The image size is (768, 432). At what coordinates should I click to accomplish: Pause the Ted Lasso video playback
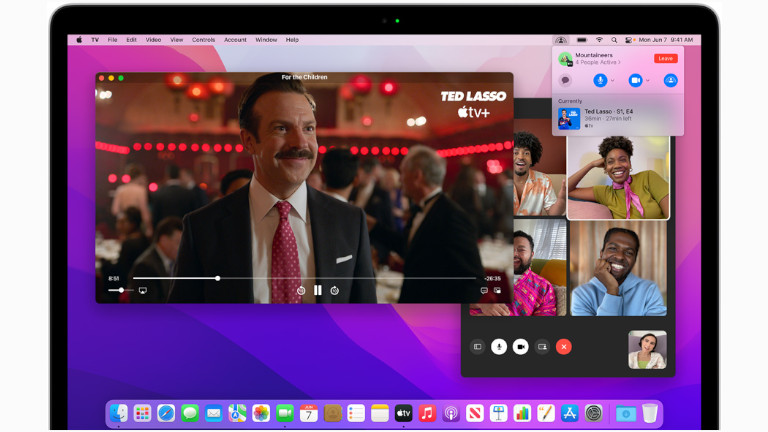[x=318, y=290]
